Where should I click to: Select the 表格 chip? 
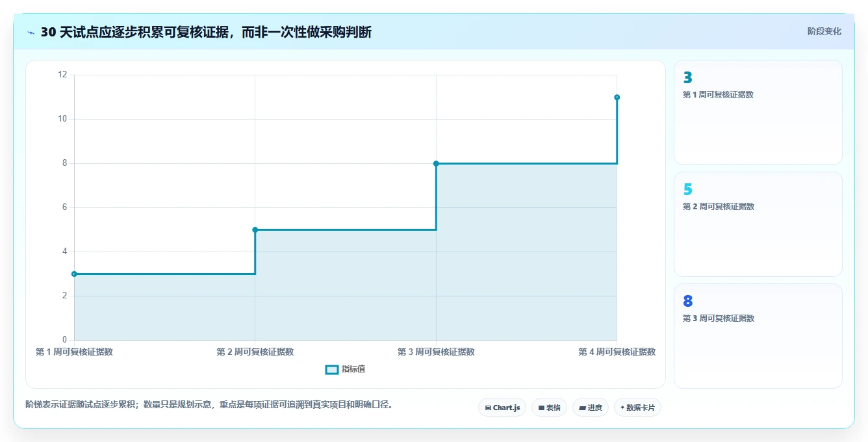[549, 408]
